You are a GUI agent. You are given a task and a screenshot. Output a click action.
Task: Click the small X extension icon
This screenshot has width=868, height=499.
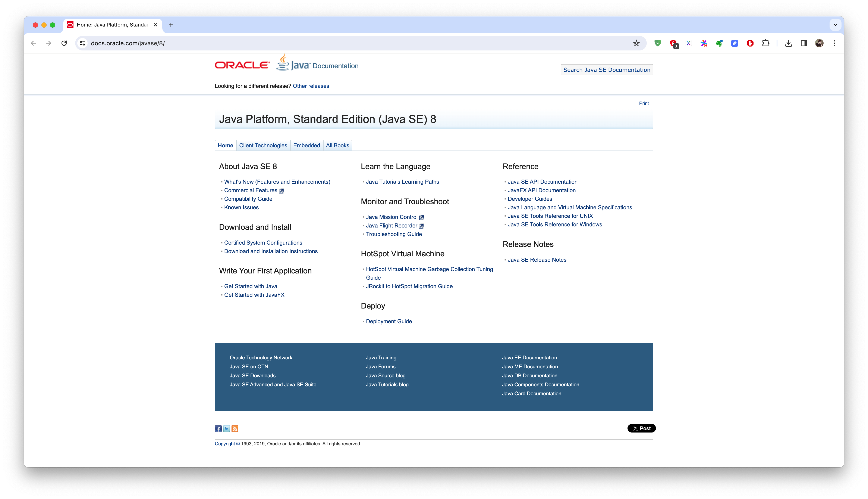pyautogui.click(x=689, y=43)
